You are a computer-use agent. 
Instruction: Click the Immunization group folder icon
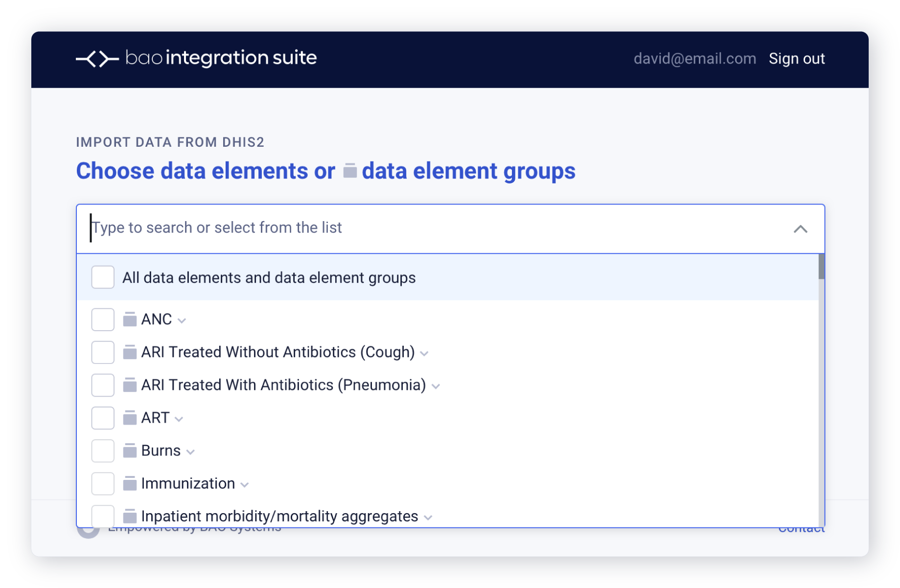click(130, 483)
